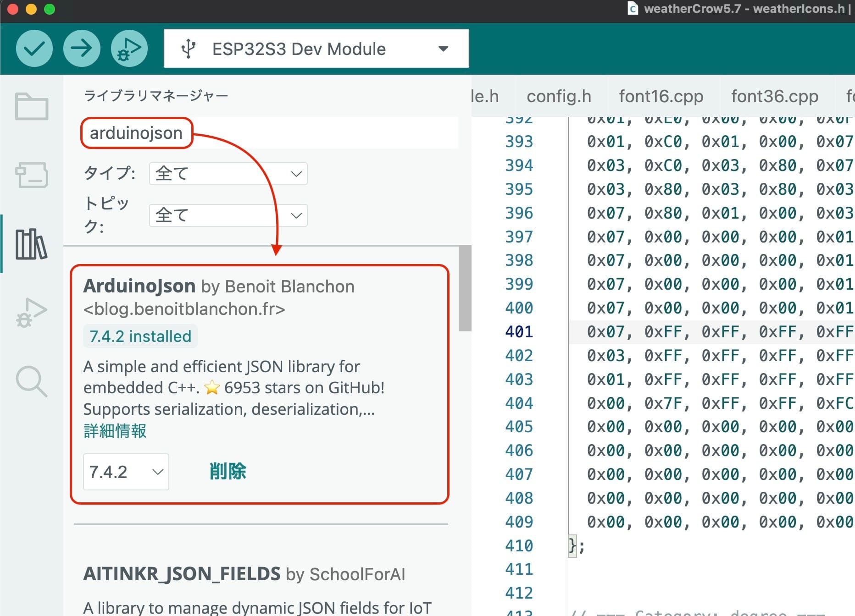Click the blog.benoitblanchon.fr author text
855x616 pixels.
(x=184, y=309)
